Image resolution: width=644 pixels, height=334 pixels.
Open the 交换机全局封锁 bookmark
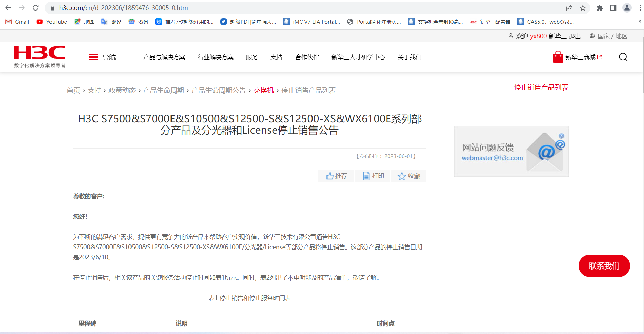pyautogui.click(x=436, y=22)
